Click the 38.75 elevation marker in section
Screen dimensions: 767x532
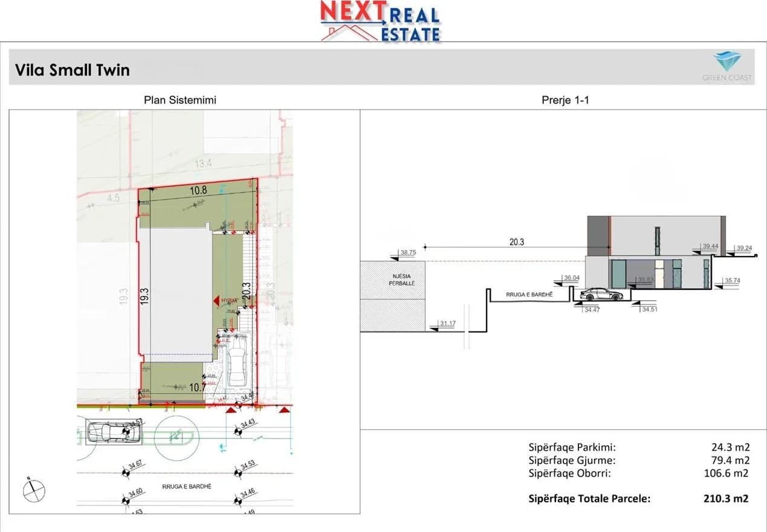(408, 253)
